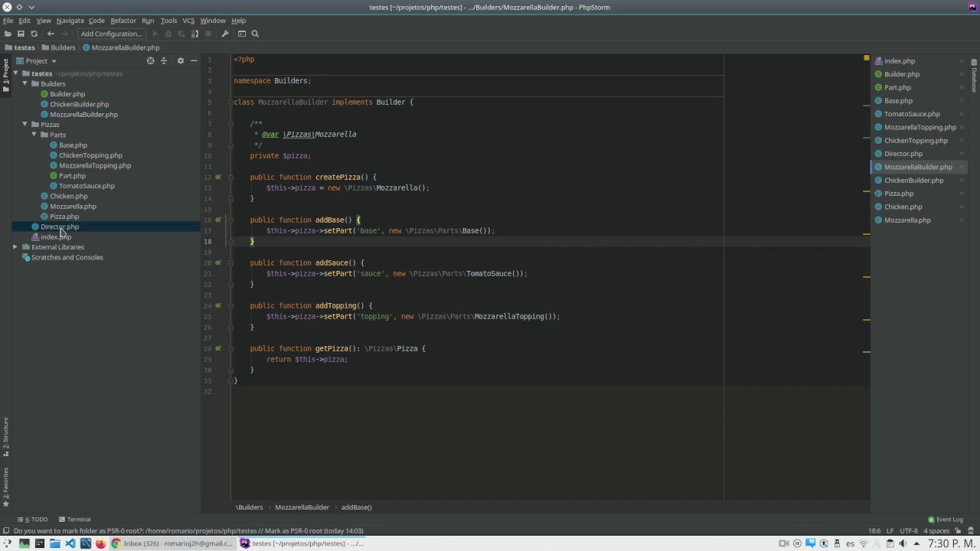This screenshot has height=551, width=980.
Task: Click the addBase() breadcrumb below editor
Action: [x=356, y=507]
